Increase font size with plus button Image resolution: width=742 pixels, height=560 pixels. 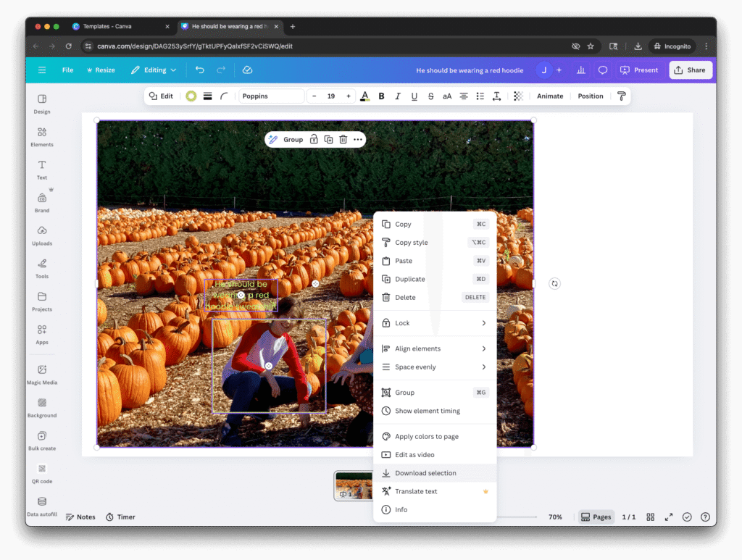(349, 96)
